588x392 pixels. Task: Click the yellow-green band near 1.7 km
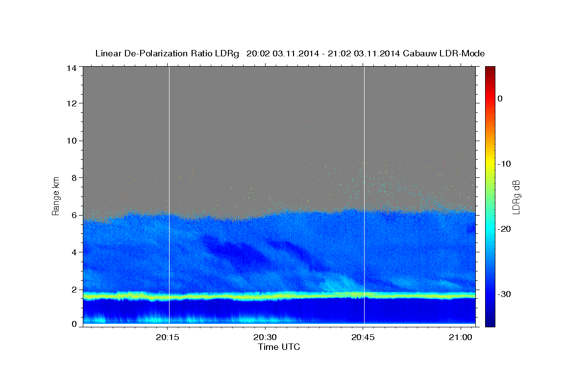279,295
